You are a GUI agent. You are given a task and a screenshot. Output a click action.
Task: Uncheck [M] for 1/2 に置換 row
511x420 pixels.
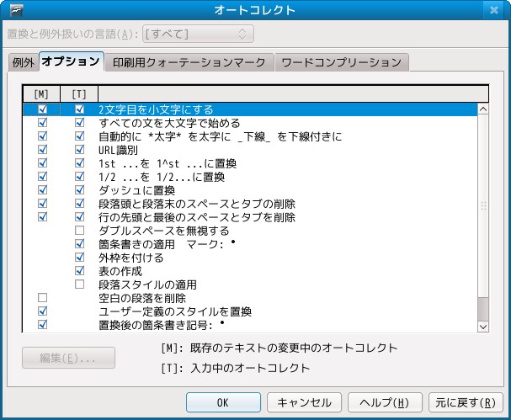point(43,176)
